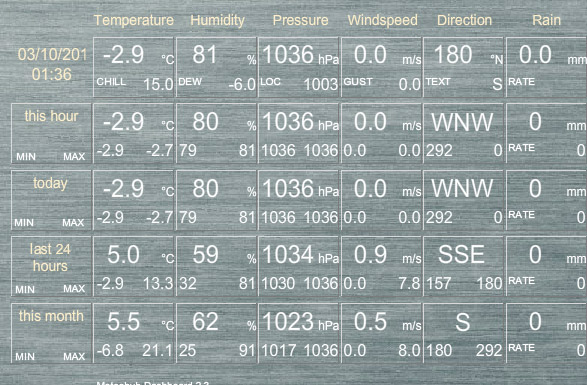Click the LOC pressure value 1003

click(321, 85)
